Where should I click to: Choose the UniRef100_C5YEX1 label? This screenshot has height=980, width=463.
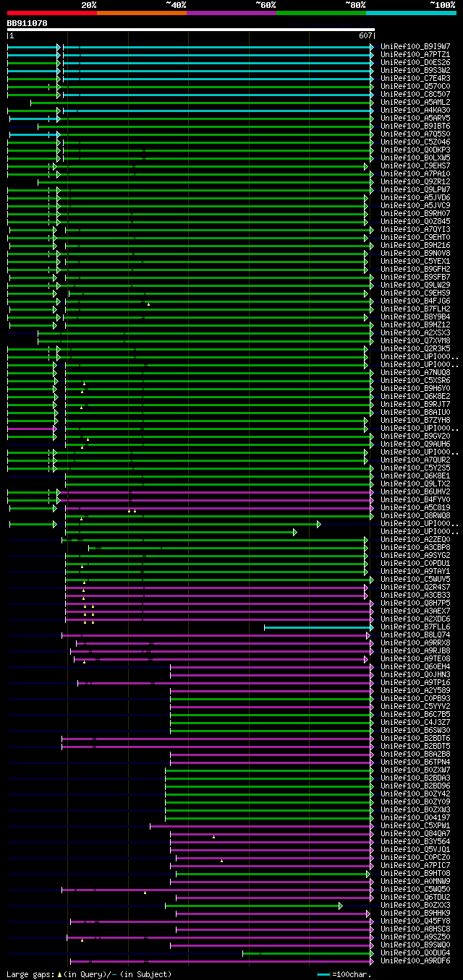pos(415,261)
